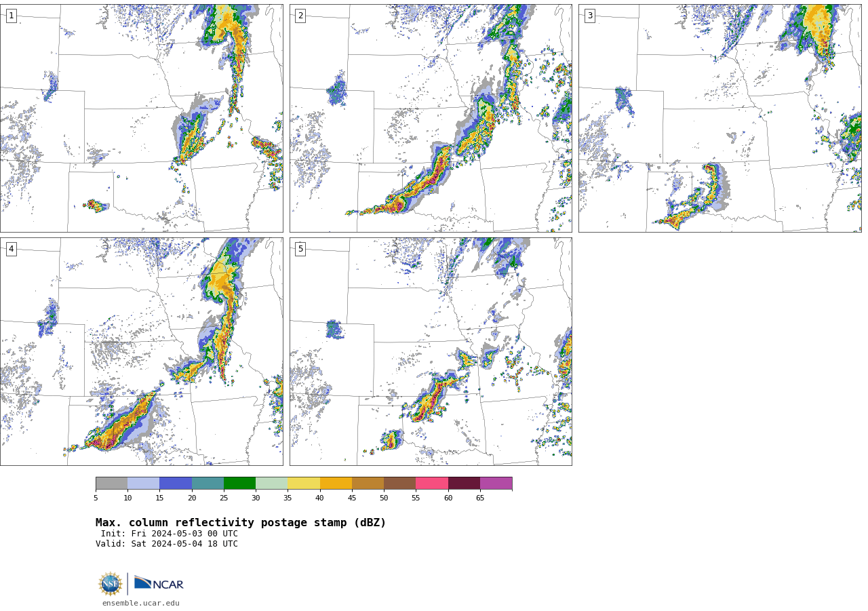This screenshot has height=611, width=868.
Task: Click the Valid: Sat 2024-05-04 18 UTC text
Action: point(167,544)
